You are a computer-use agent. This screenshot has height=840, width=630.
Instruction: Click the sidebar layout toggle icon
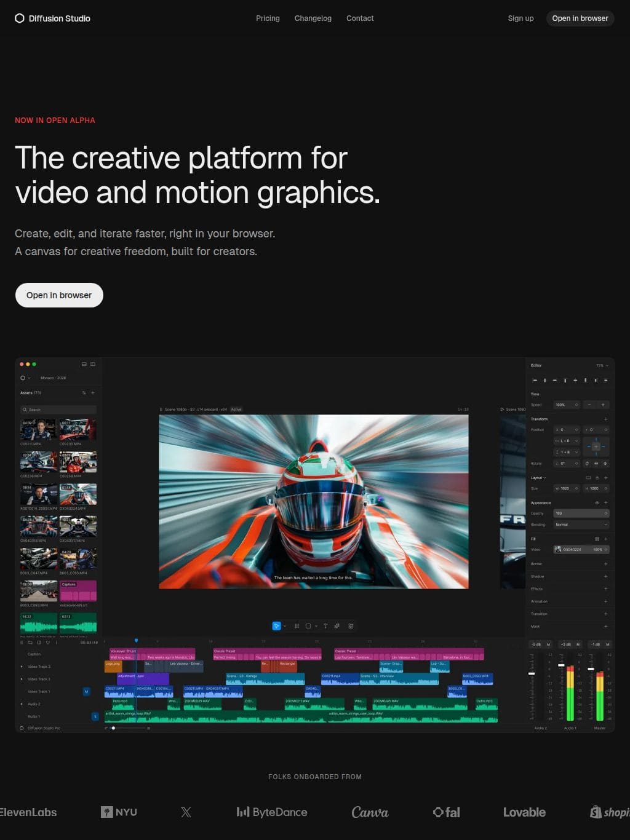click(x=93, y=364)
